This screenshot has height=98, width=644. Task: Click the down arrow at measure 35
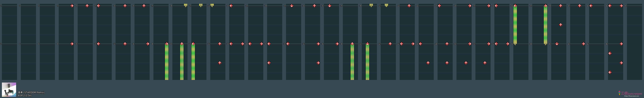coord(329,6)
